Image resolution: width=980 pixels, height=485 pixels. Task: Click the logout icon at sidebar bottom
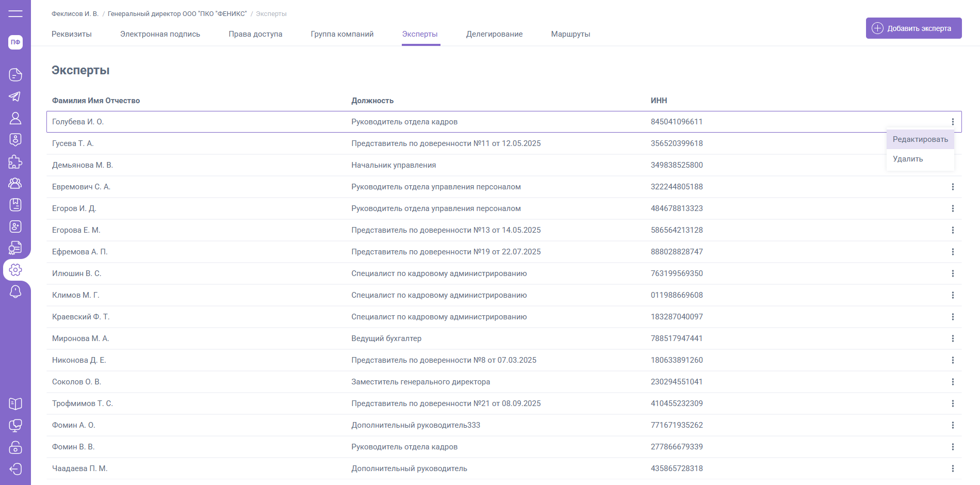click(x=15, y=468)
